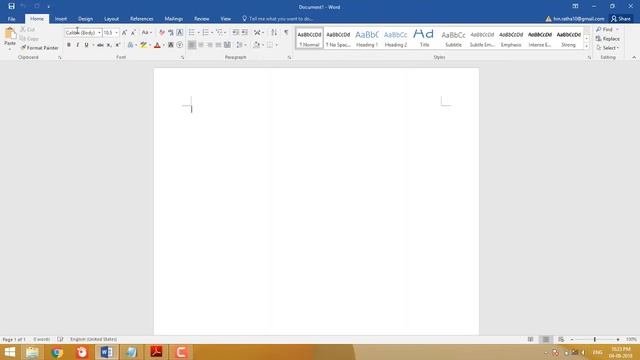Increase font size with Grow Font

tap(124, 32)
